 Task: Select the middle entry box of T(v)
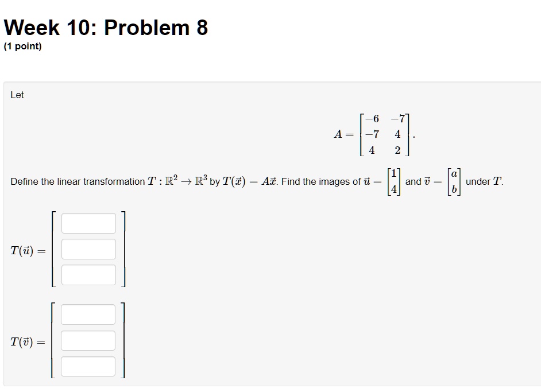[x=88, y=340]
